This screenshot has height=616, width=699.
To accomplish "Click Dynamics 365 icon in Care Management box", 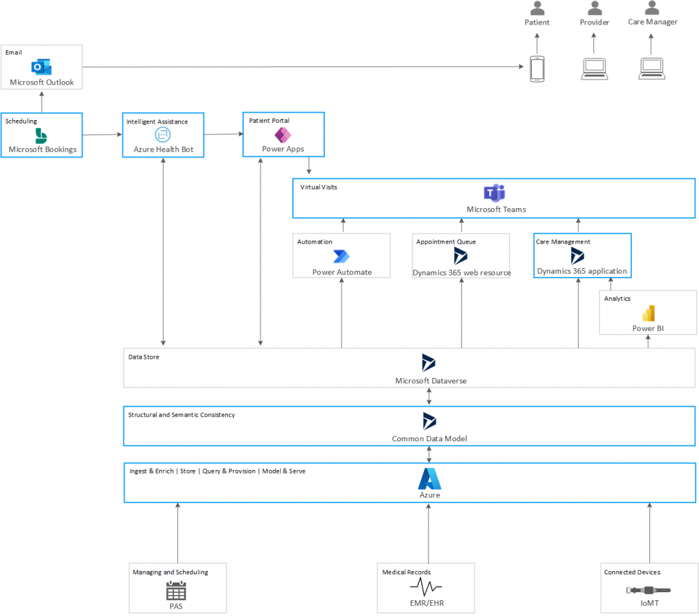I will (x=577, y=256).
